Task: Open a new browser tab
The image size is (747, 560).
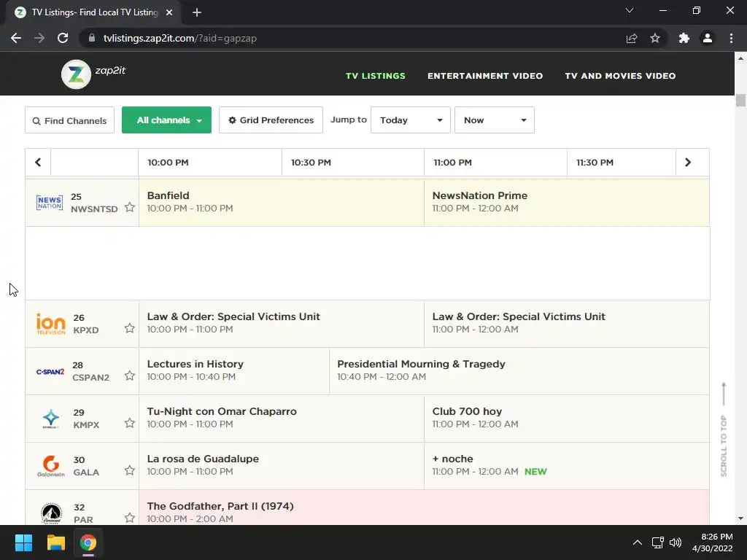Action: (197, 12)
